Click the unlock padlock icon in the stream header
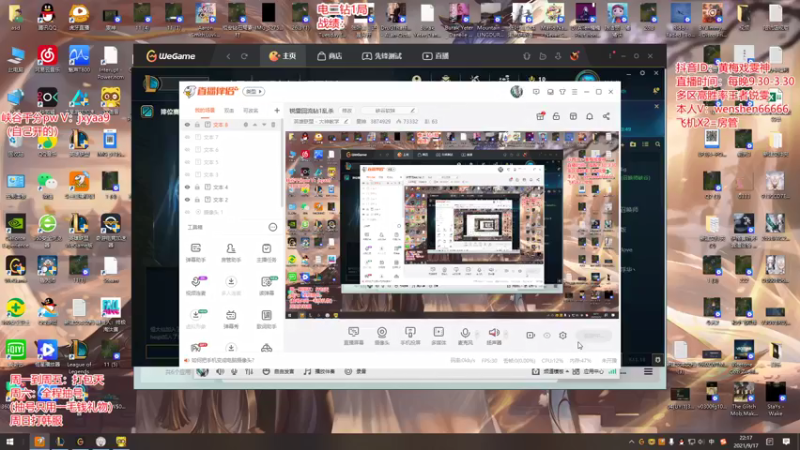The image size is (800, 450). (556, 116)
